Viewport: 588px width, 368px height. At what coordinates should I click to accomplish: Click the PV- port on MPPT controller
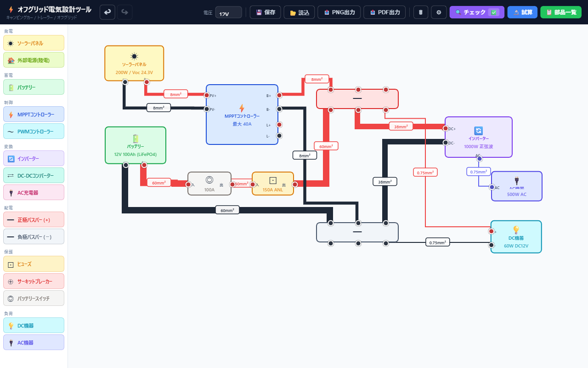click(x=207, y=109)
